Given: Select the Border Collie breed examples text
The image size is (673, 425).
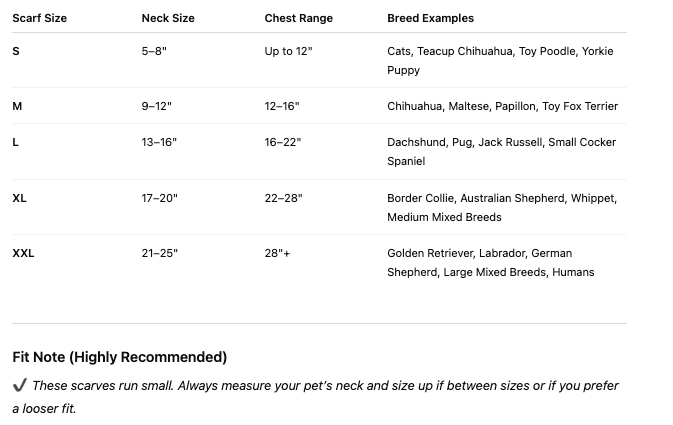Looking at the screenshot, I should (x=501, y=207).
